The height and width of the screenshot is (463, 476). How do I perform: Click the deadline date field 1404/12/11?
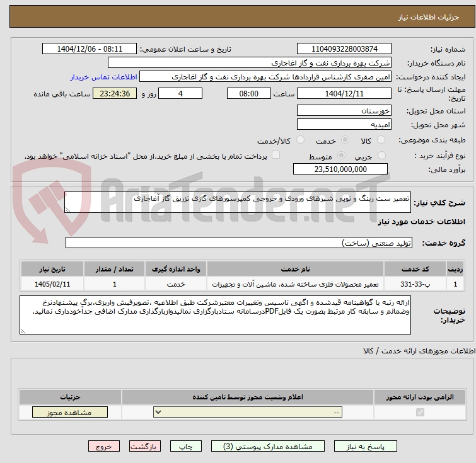(x=344, y=93)
